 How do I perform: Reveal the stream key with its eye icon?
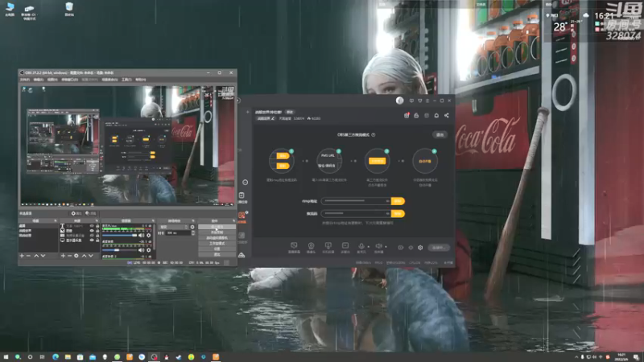(x=387, y=213)
